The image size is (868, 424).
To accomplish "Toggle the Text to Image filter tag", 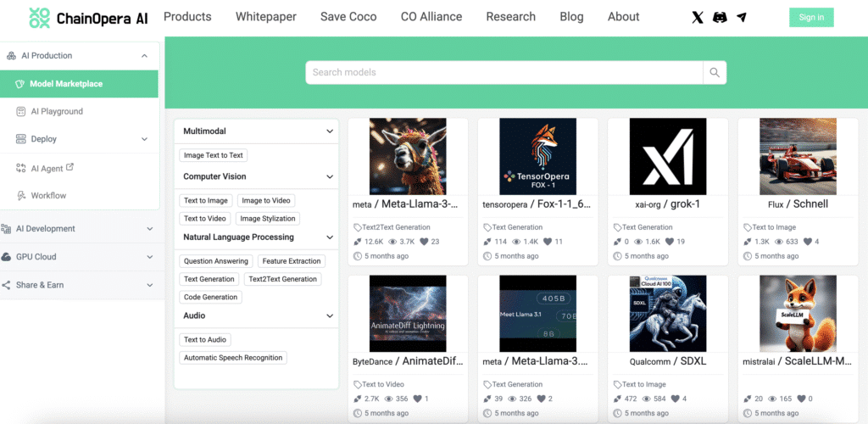I will [206, 201].
